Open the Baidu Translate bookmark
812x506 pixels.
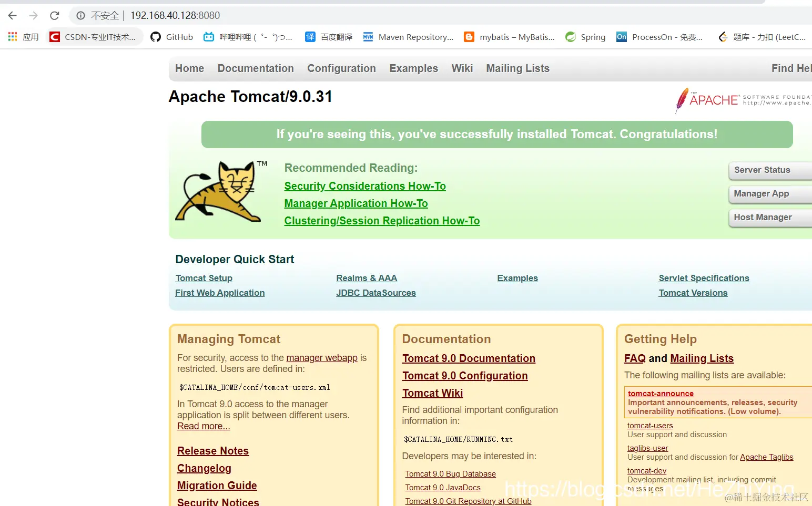point(329,37)
